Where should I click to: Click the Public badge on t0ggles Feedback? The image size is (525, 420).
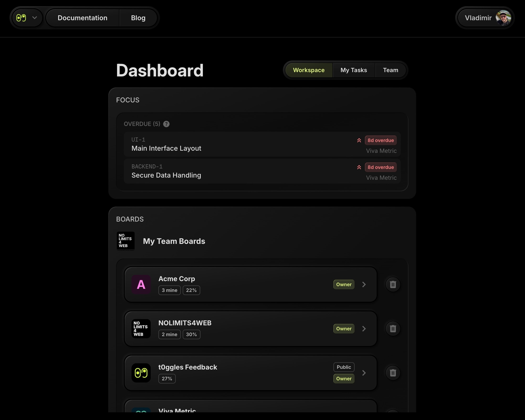coord(344,367)
